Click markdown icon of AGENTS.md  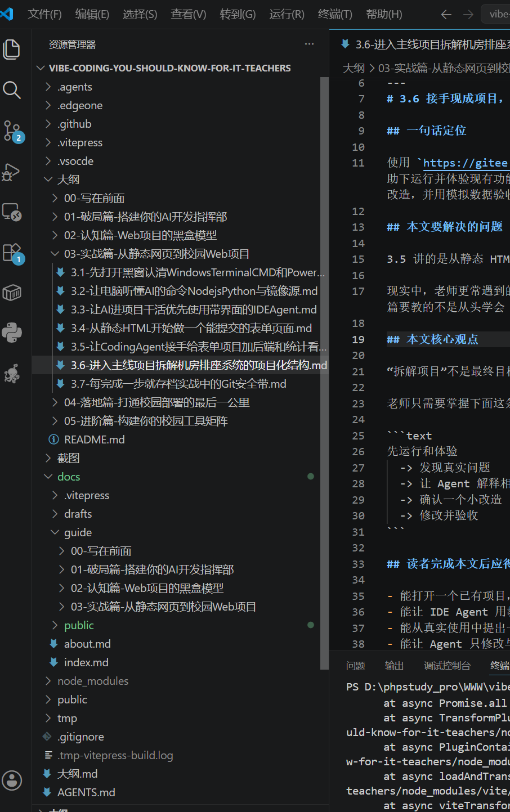(x=47, y=792)
